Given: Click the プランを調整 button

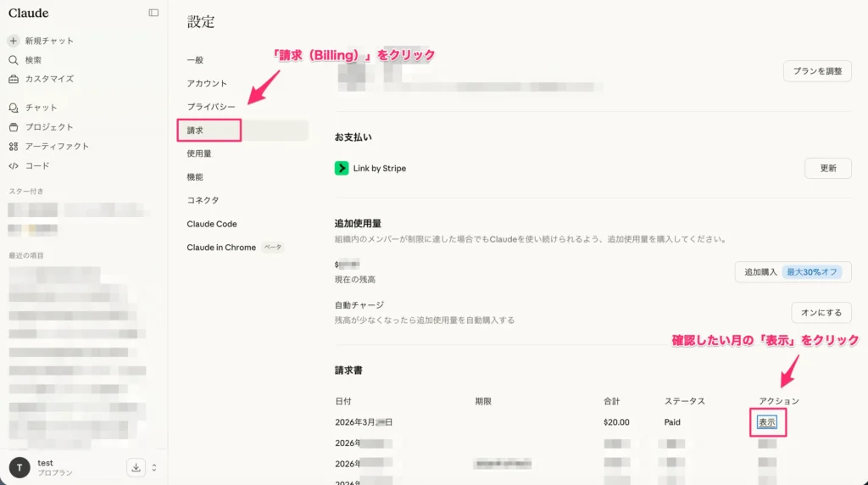Looking at the screenshot, I should pos(817,71).
